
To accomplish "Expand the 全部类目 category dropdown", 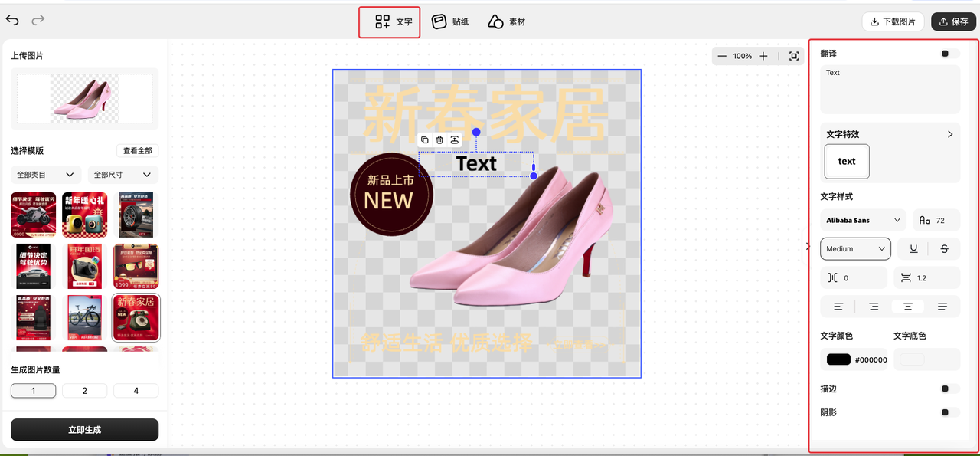I will pos(45,175).
